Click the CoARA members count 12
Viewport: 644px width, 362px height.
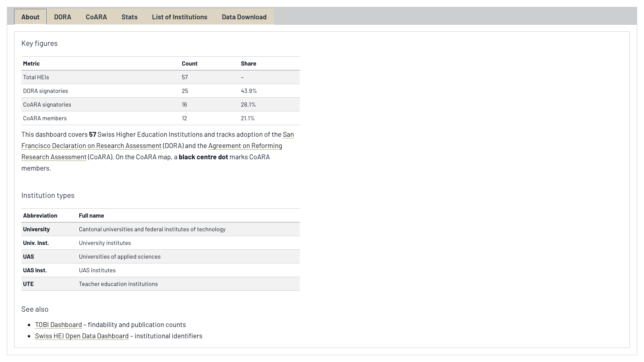184,118
